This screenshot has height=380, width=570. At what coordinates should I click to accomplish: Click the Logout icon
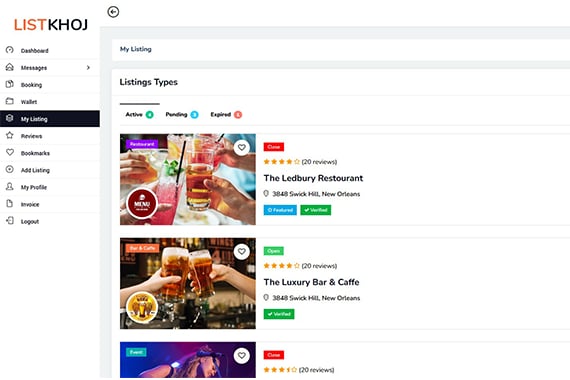point(10,221)
